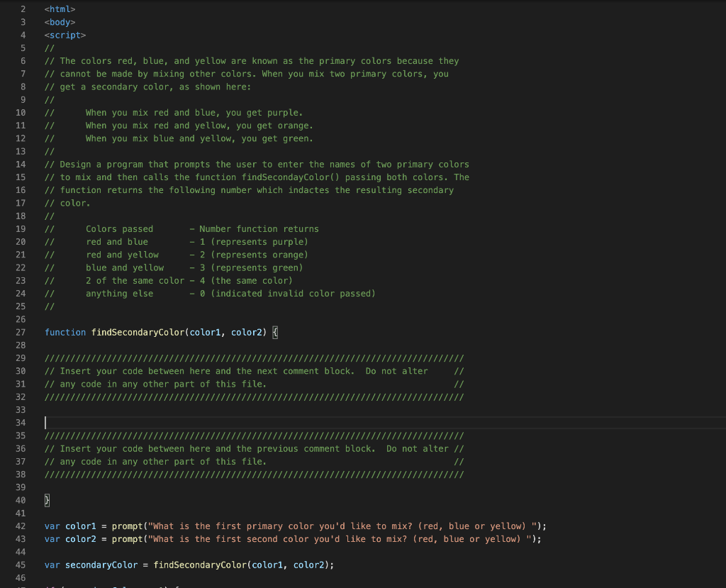The width and height of the screenshot is (726, 588).
Task: Place cursor on empty line 34
Action: [x=46, y=422]
